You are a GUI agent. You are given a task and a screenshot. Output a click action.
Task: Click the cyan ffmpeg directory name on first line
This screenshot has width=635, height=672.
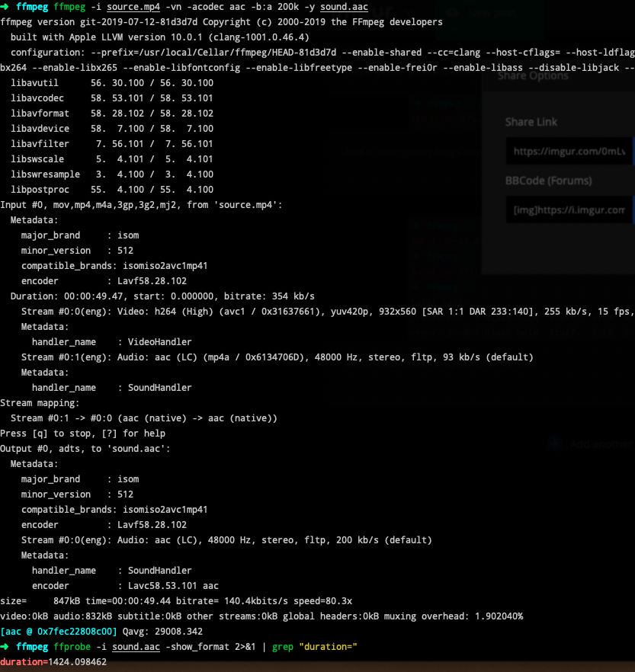pyautogui.click(x=32, y=6)
